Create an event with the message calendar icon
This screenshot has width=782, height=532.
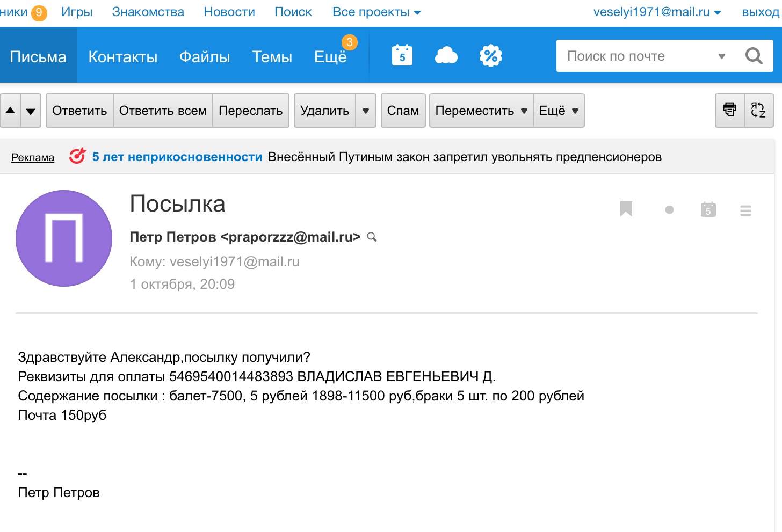tap(708, 210)
